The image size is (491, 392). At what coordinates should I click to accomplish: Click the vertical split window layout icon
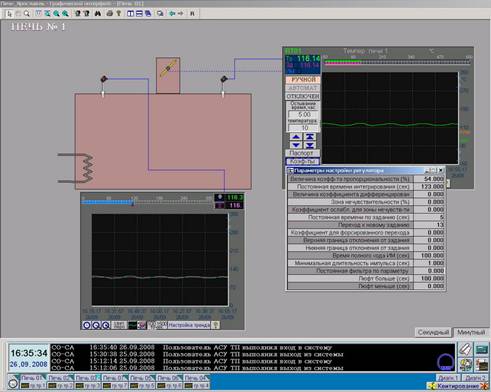(130, 14)
